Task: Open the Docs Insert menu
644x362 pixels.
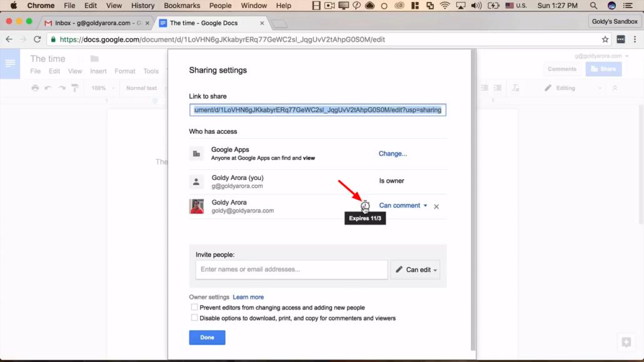Action: click(x=98, y=71)
